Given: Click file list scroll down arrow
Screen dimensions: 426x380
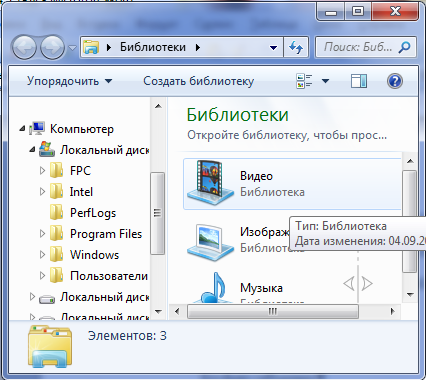Looking at the screenshot, I should [x=410, y=294].
